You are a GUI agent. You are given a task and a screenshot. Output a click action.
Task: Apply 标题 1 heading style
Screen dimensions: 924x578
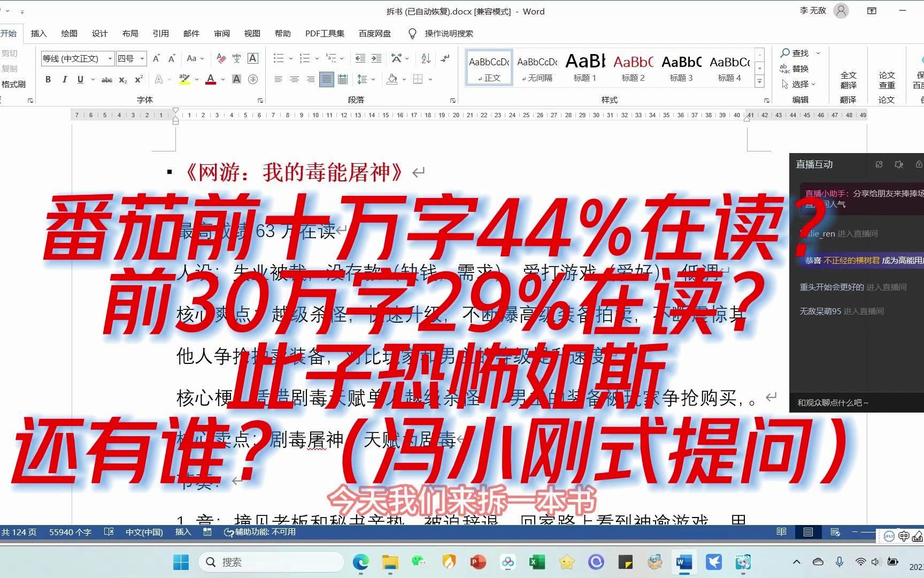coord(585,67)
